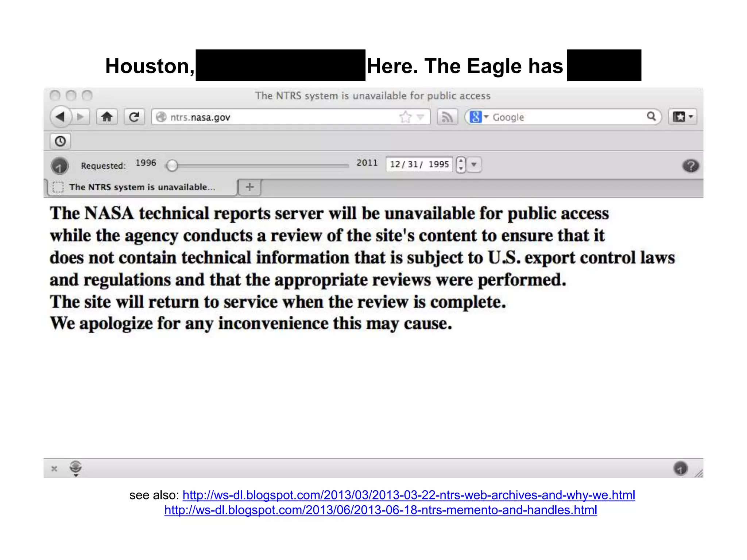The width and height of the screenshot is (747, 560).
Task: Click the red close window button
Action: (55, 96)
